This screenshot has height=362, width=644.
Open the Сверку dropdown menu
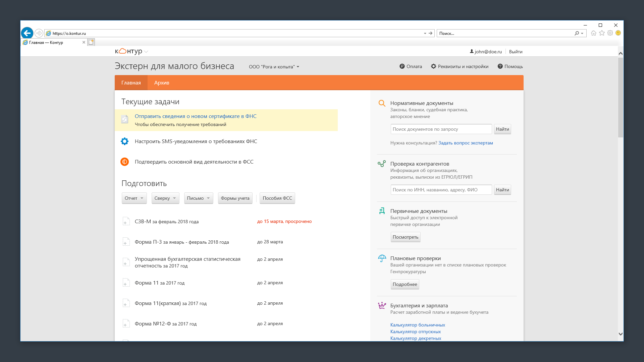point(165,198)
